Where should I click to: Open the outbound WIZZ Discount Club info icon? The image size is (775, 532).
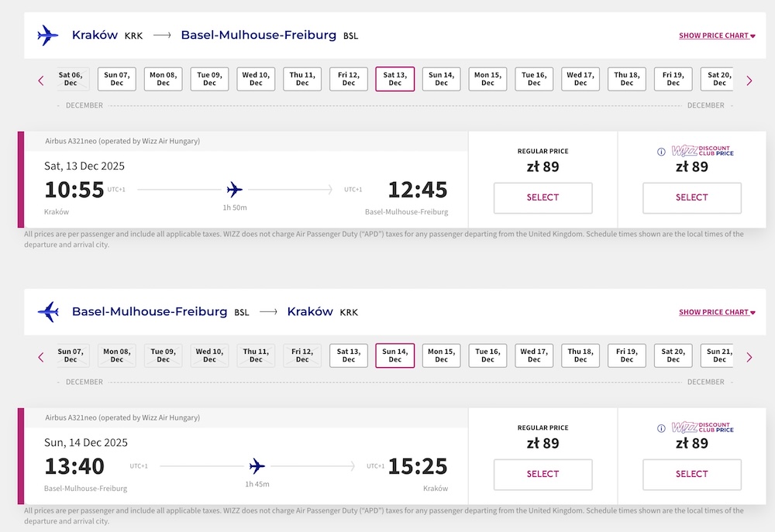click(661, 152)
